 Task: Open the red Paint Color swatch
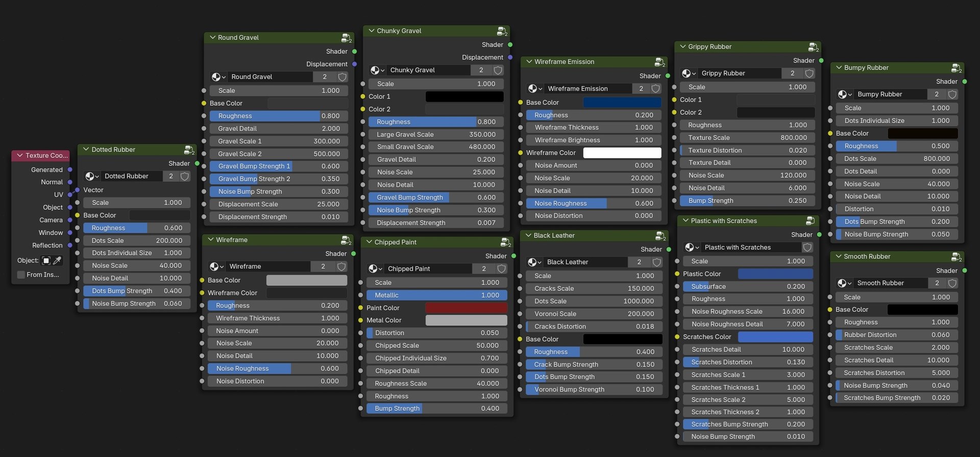point(467,308)
